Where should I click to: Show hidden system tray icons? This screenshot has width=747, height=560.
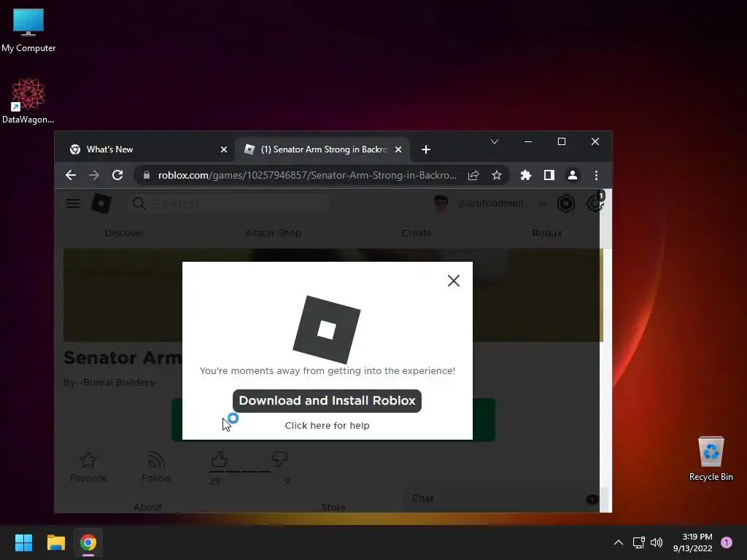pyautogui.click(x=619, y=542)
